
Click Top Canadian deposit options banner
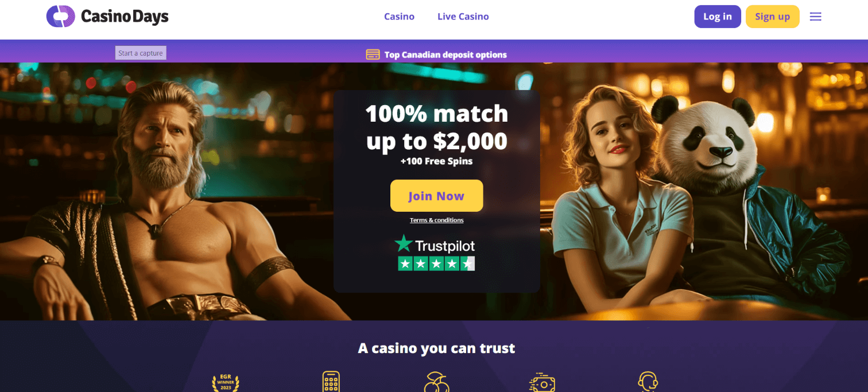436,55
